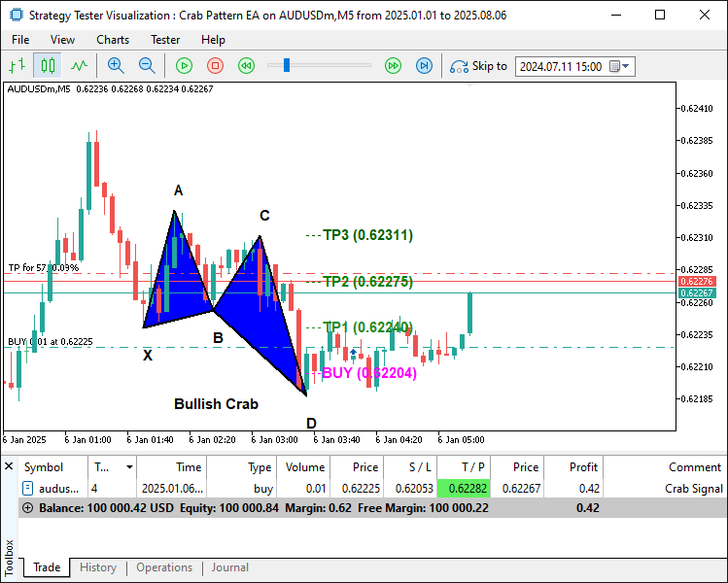
Task: Speed up the testing with fast-forward
Action: pos(393,66)
